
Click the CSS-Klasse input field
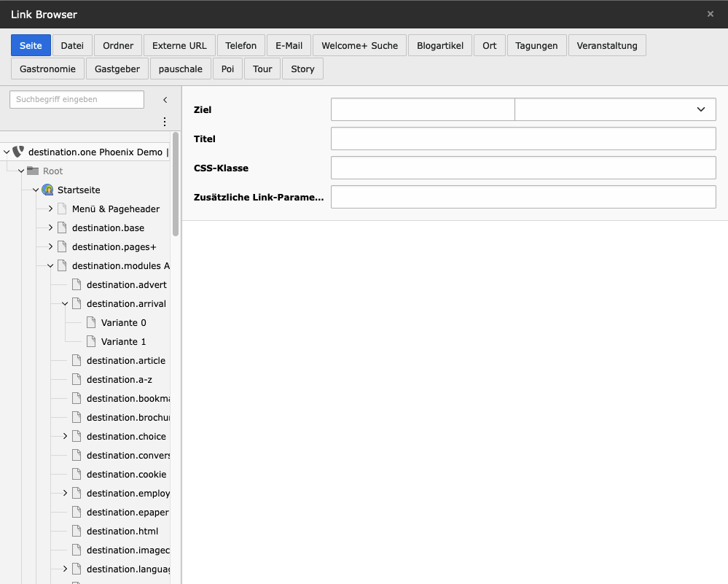point(523,168)
